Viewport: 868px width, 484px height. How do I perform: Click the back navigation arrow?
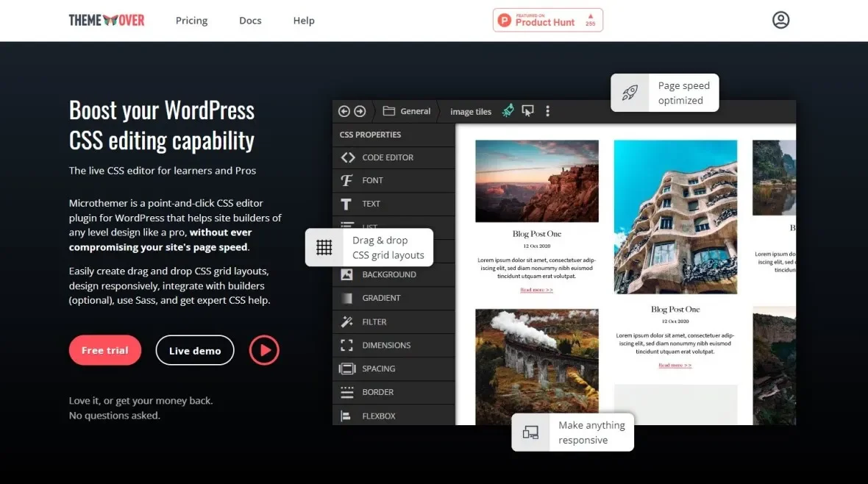pos(344,110)
